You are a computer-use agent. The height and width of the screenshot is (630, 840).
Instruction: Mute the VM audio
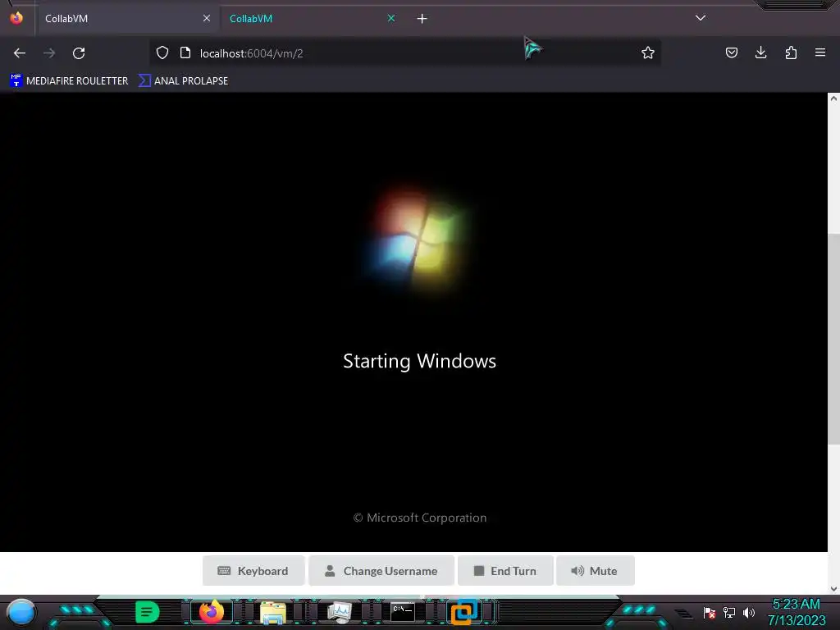pyautogui.click(x=596, y=571)
